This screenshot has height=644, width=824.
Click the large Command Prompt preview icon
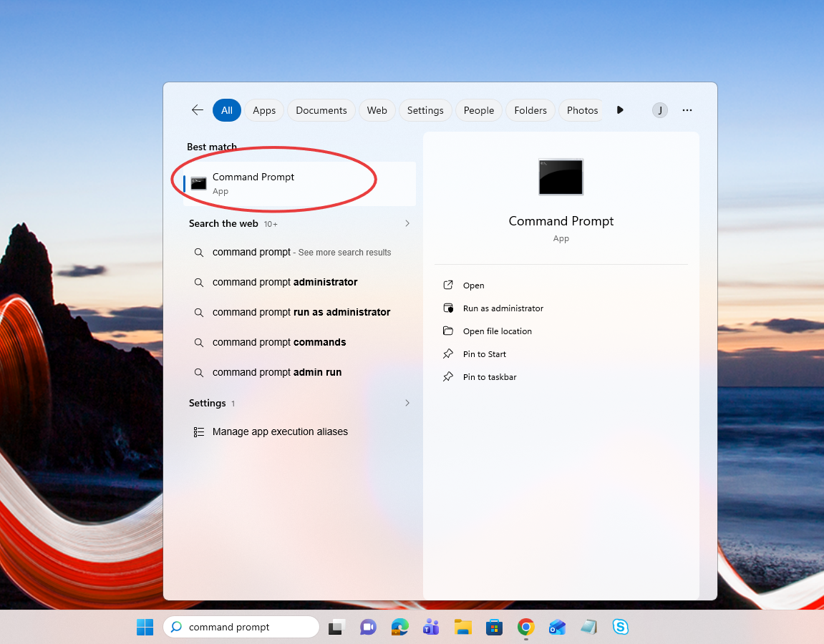[561, 177]
